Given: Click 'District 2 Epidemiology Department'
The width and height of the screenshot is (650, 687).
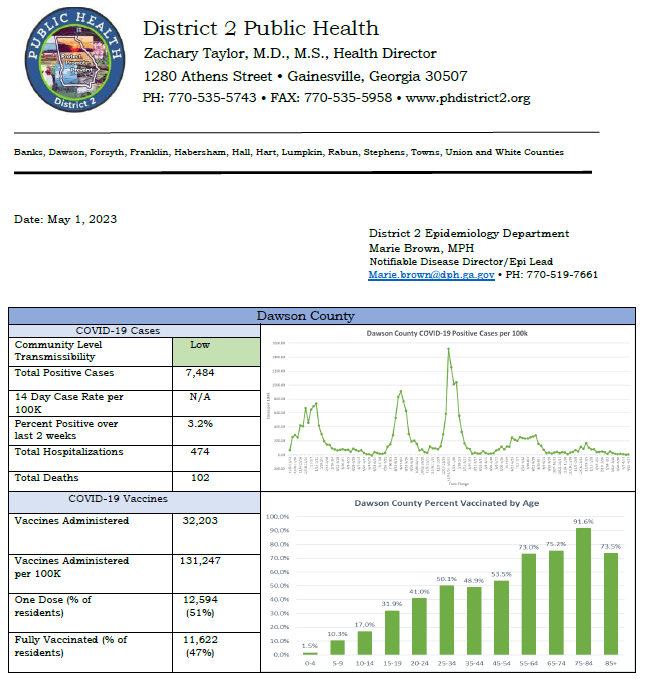Looking at the screenshot, I should [x=469, y=234].
